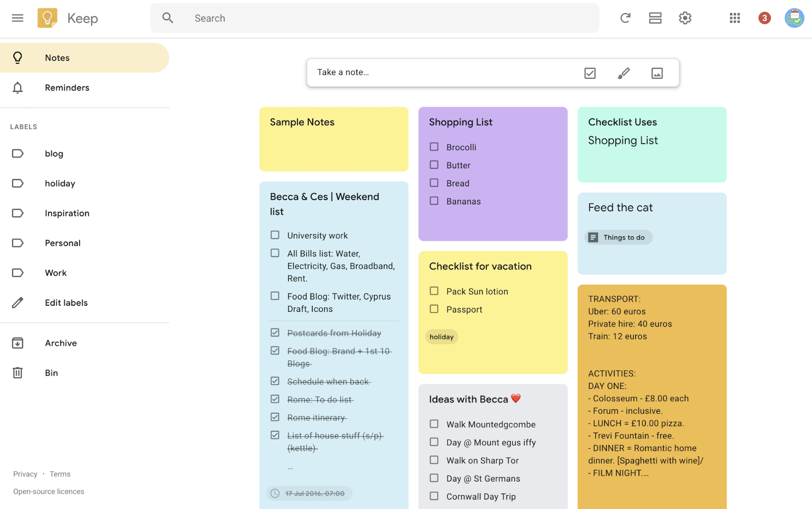Click the holiday tag on vacation checklist
Viewport: 812px width, 509px height.
click(x=441, y=336)
